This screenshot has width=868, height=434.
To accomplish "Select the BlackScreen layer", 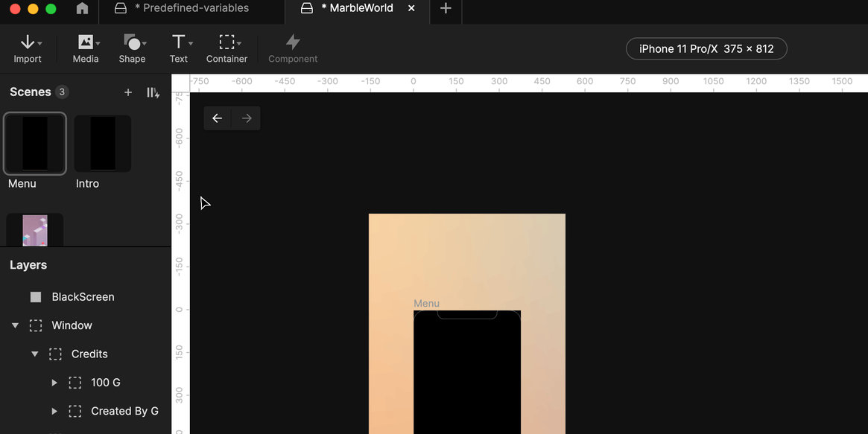I will (x=82, y=296).
